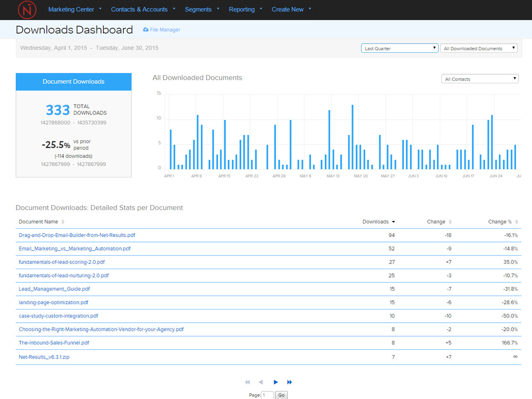
Task: Open the Marketing Center menu
Action: tap(75, 9)
